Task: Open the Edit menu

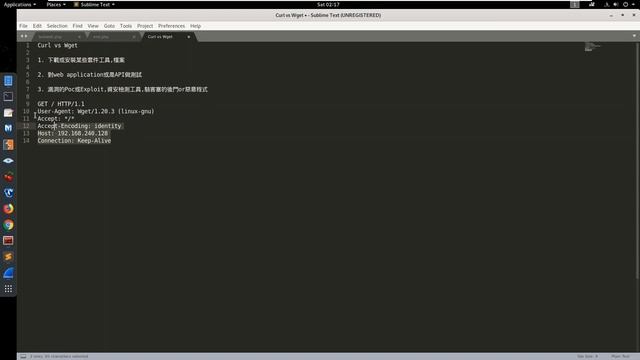Action: [37, 26]
